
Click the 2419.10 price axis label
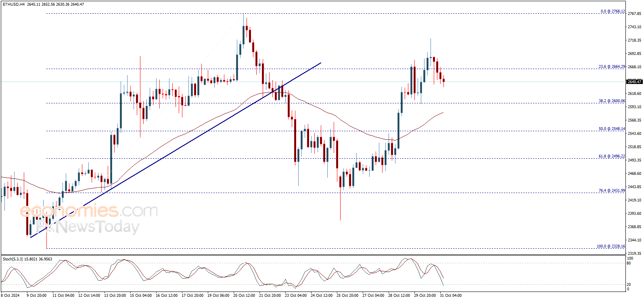pos(634,200)
